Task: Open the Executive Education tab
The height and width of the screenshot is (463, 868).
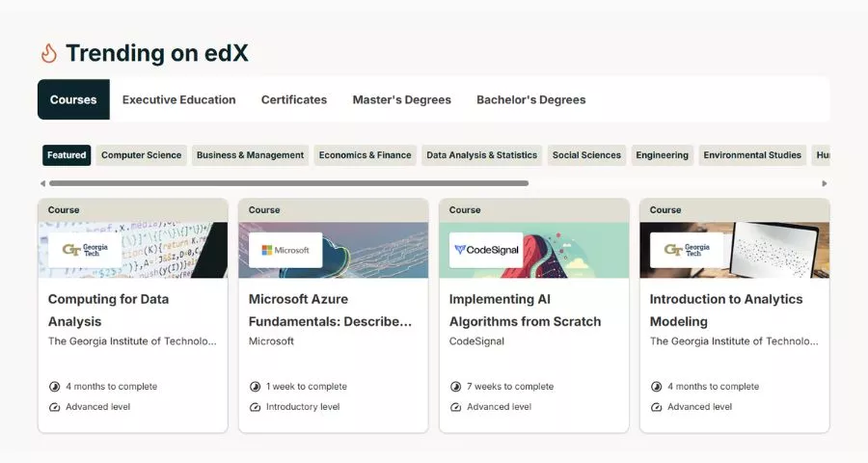Action: [178, 99]
